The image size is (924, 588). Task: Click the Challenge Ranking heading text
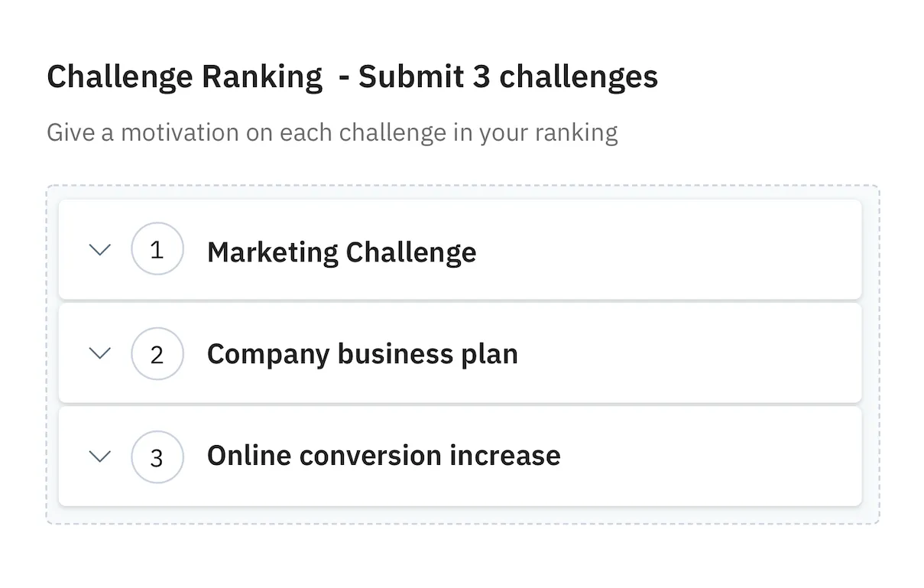pyautogui.click(x=184, y=77)
